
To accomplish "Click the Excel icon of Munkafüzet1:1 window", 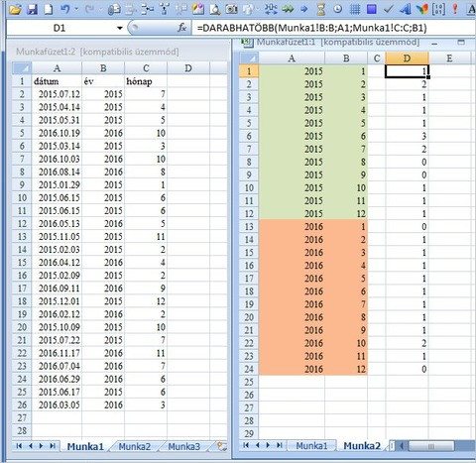I will tap(247, 43).
